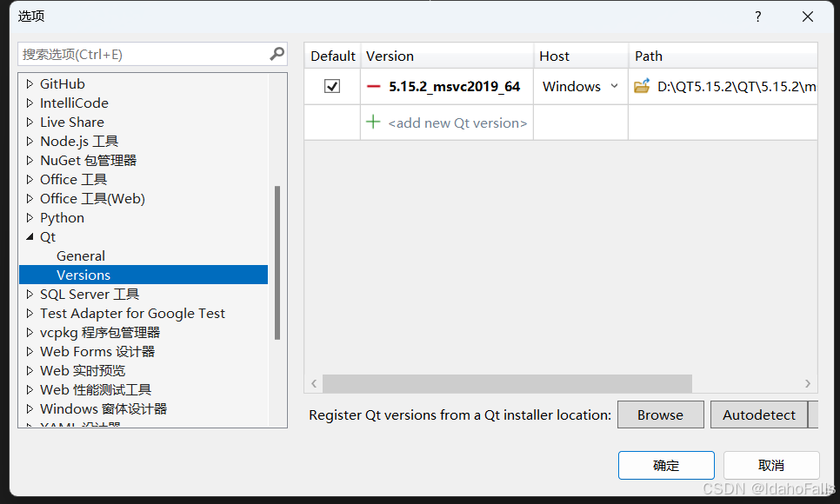
Task: Click the search magnifier icon
Action: click(277, 54)
